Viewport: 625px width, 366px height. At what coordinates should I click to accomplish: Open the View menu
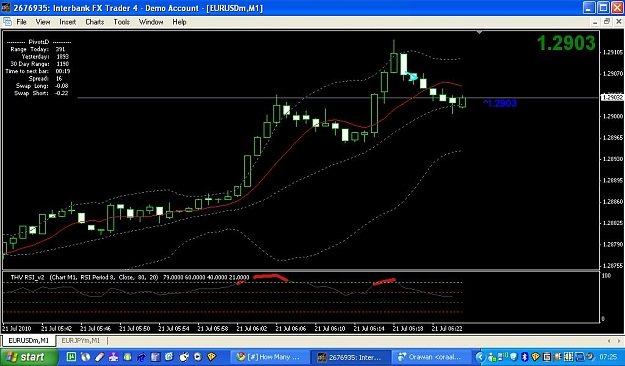(43, 22)
